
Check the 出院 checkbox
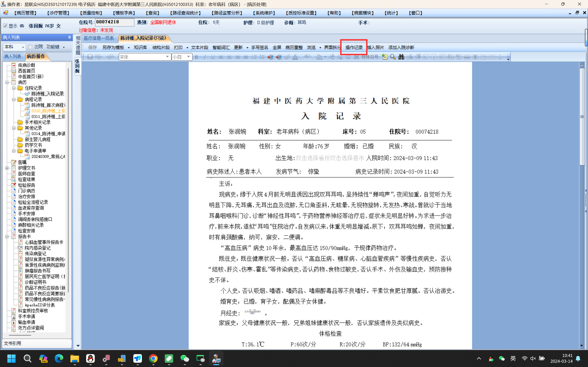tap(30, 47)
